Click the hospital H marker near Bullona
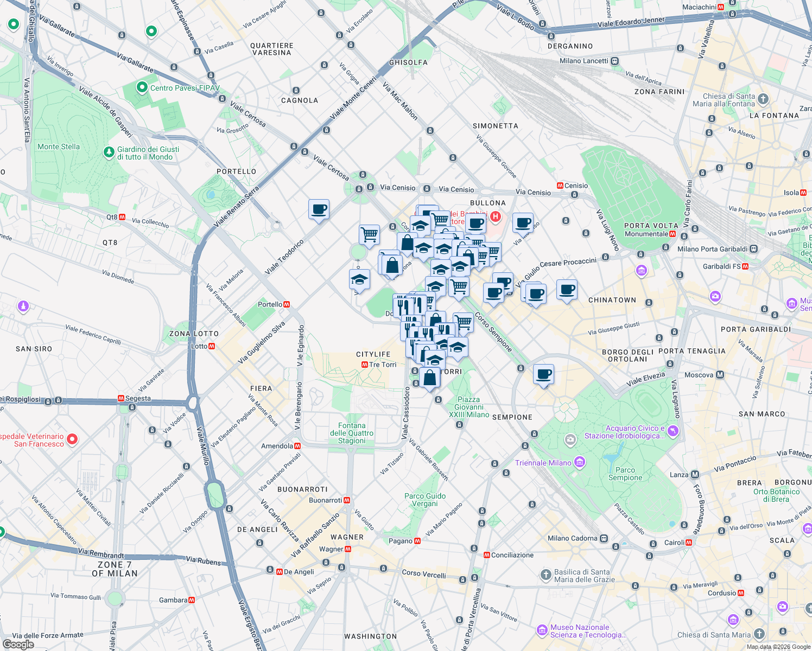 pyautogui.click(x=494, y=218)
